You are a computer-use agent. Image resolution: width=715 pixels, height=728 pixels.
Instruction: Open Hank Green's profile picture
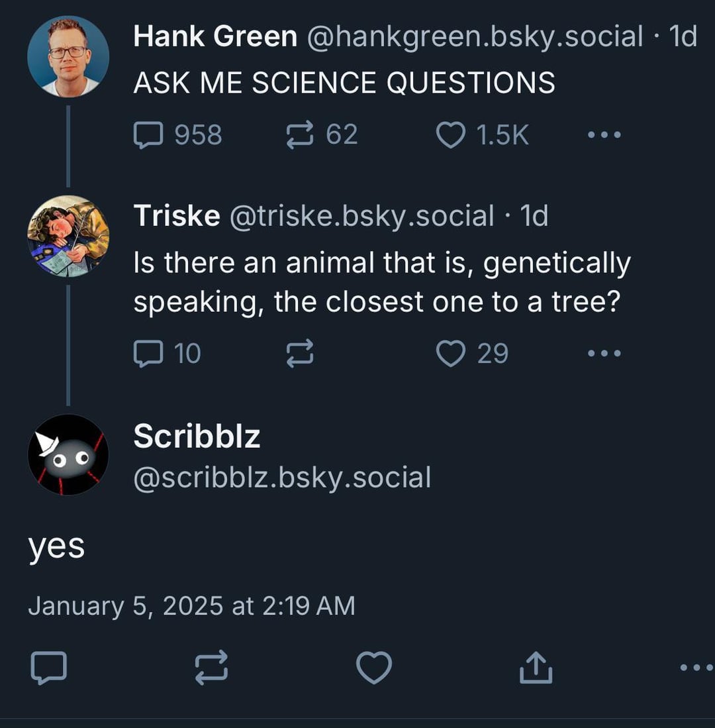pyautogui.click(x=68, y=56)
